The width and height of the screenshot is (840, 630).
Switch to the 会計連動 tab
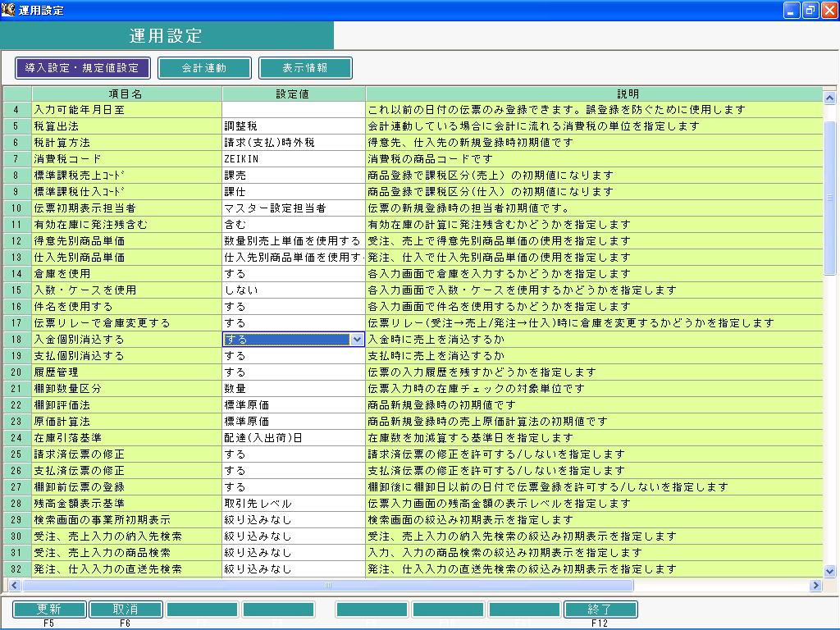204,68
